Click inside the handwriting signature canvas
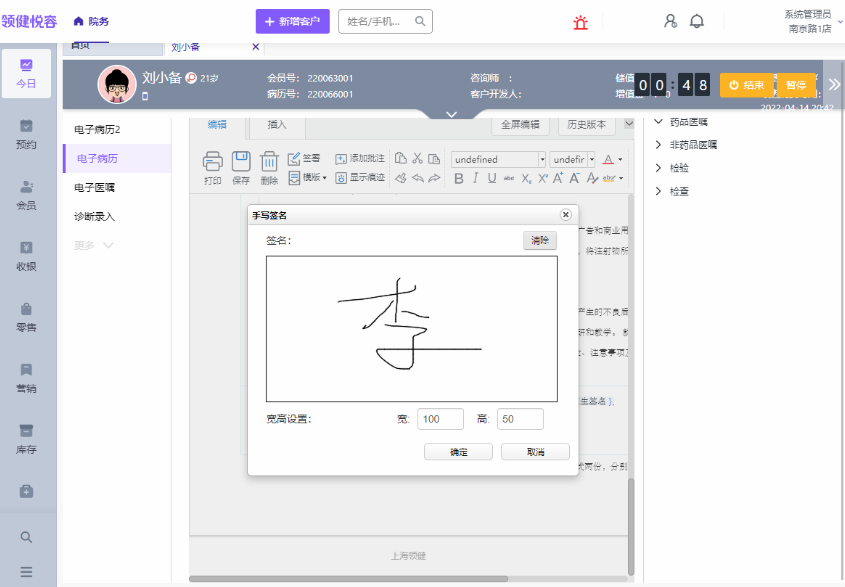 pyautogui.click(x=412, y=329)
